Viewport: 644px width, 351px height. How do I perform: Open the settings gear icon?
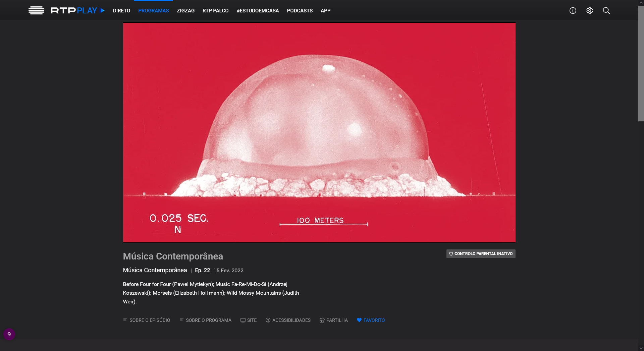(x=589, y=11)
